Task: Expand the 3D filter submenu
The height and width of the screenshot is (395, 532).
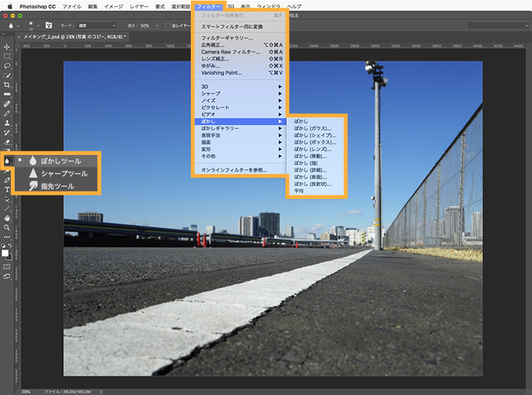Action: [241, 87]
